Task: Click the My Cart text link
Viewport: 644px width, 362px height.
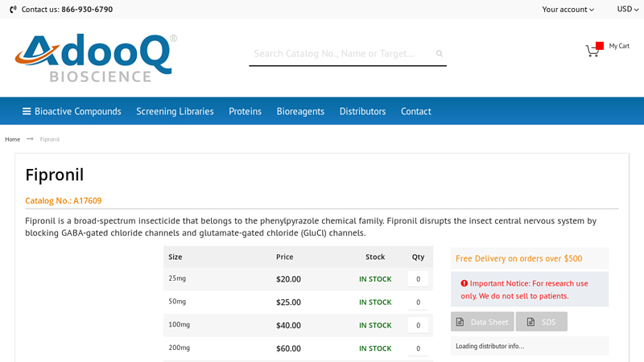Action: click(x=619, y=46)
